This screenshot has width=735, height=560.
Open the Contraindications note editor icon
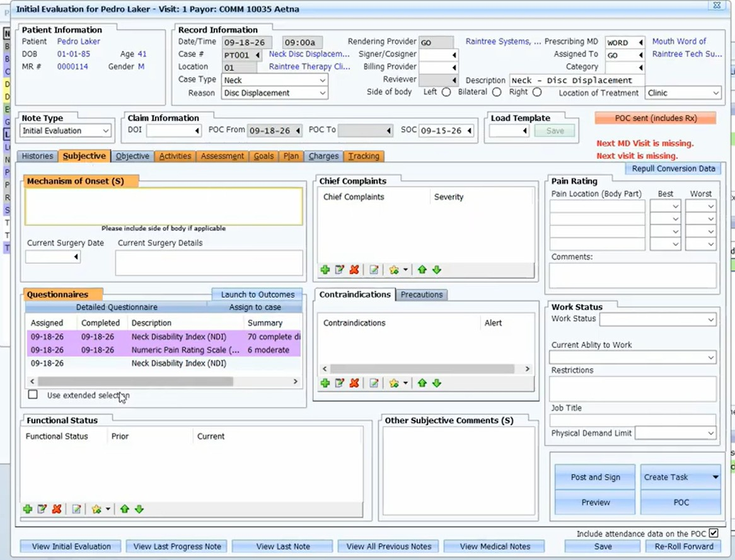tap(374, 384)
